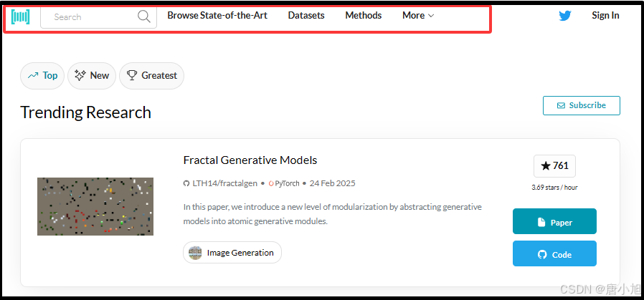Open the Methods menu item
The width and height of the screenshot is (644, 300).
(x=364, y=16)
